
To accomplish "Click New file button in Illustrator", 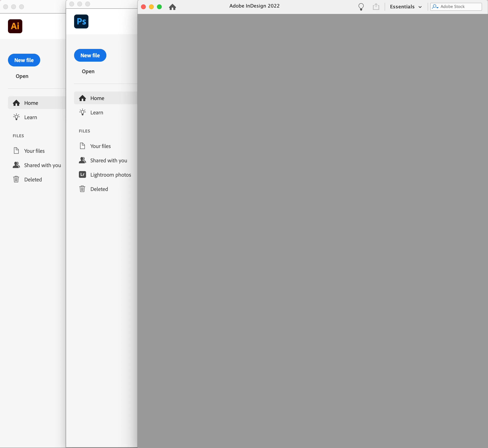I will [x=24, y=60].
